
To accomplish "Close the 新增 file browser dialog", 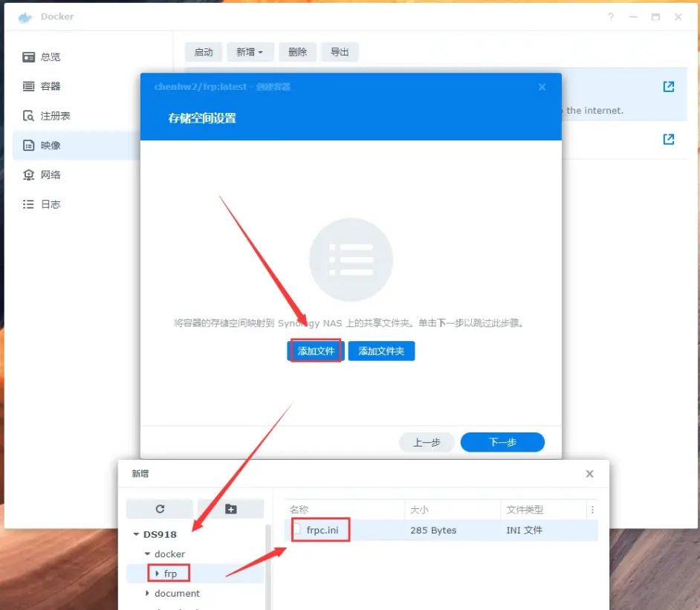I will (x=589, y=473).
